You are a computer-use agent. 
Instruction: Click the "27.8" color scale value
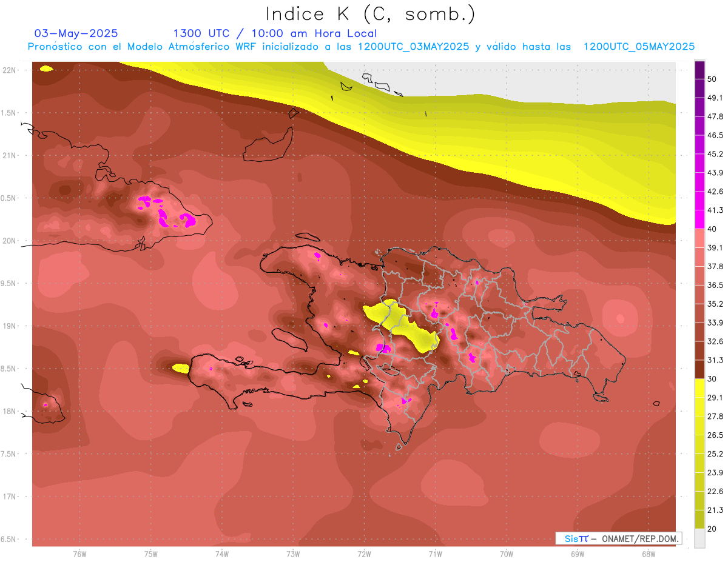click(x=716, y=416)
